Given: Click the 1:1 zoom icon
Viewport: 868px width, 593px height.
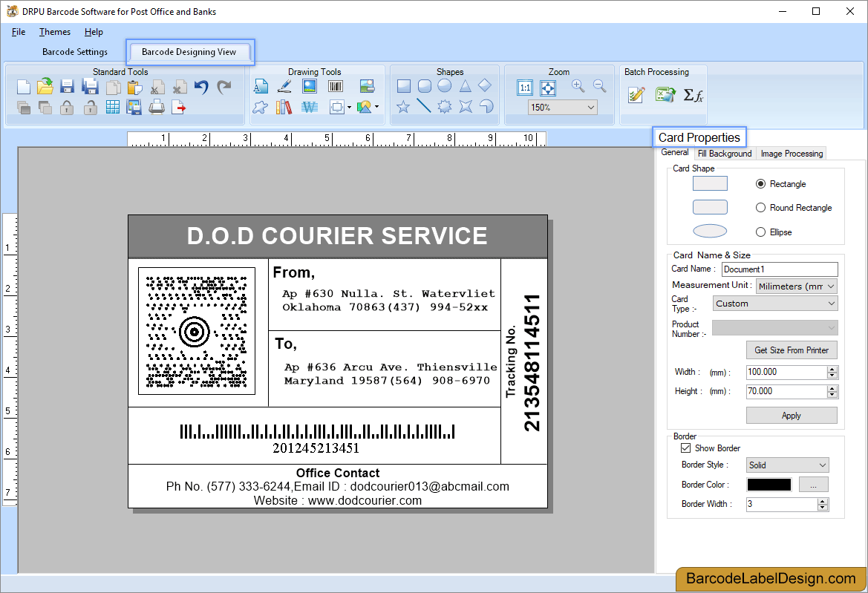Looking at the screenshot, I should tap(525, 87).
